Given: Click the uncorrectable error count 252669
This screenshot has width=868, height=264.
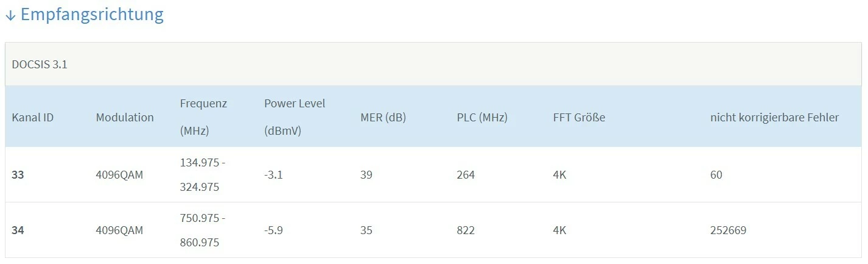Looking at the screenshot, I should (728, 230).
